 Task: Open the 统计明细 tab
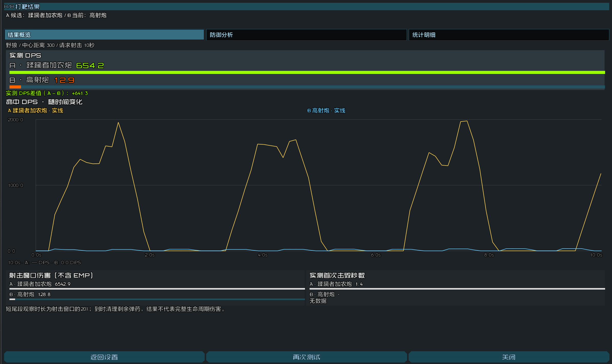pyautogui.click(x=509, y=35)
